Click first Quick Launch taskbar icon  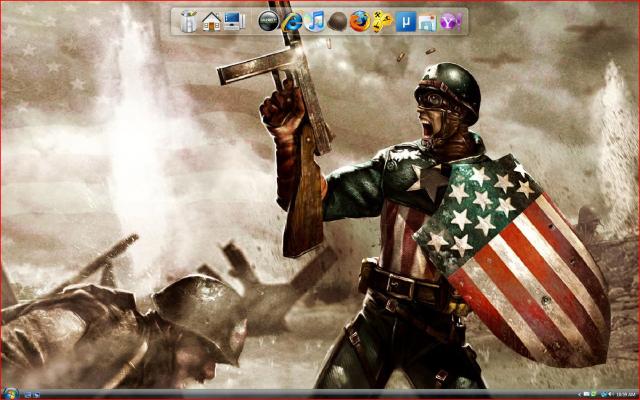pos(28,395)
